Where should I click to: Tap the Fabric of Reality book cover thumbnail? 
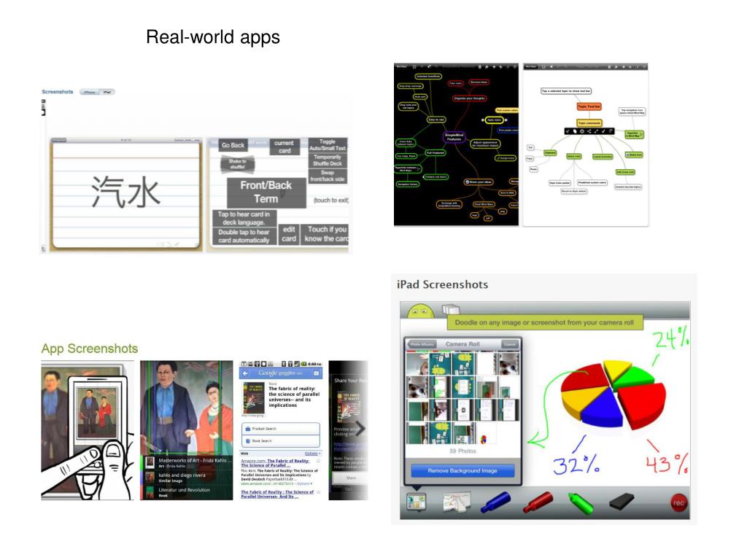click(x=253, y=397)
